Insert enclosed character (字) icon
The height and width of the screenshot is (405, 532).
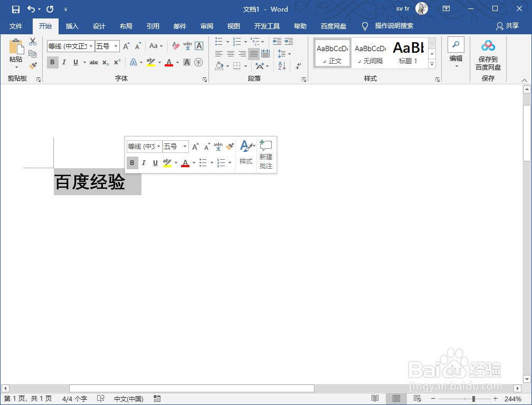199,62
